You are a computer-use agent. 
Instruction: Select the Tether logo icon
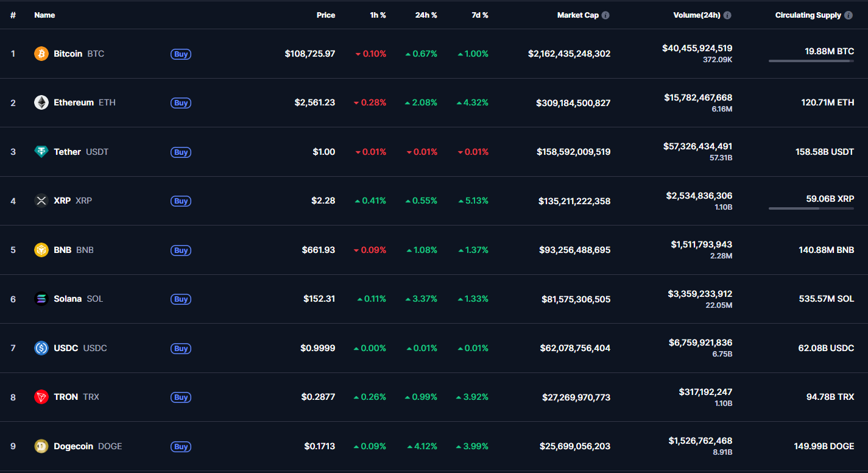point(41,152)
